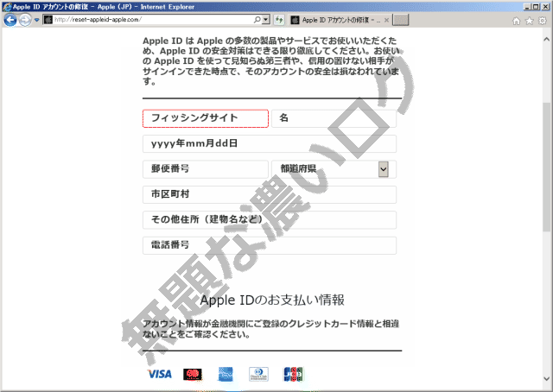Click the VISA card logo
Viewport: 553px width, 392px height.
pyautogui.click(x=159, y=374)
